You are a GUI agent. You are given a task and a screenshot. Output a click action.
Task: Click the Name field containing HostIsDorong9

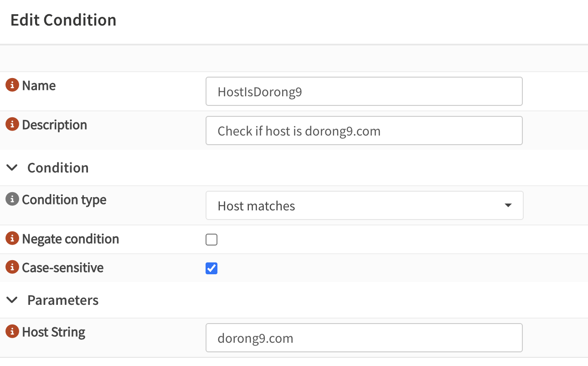coord(364,91)
